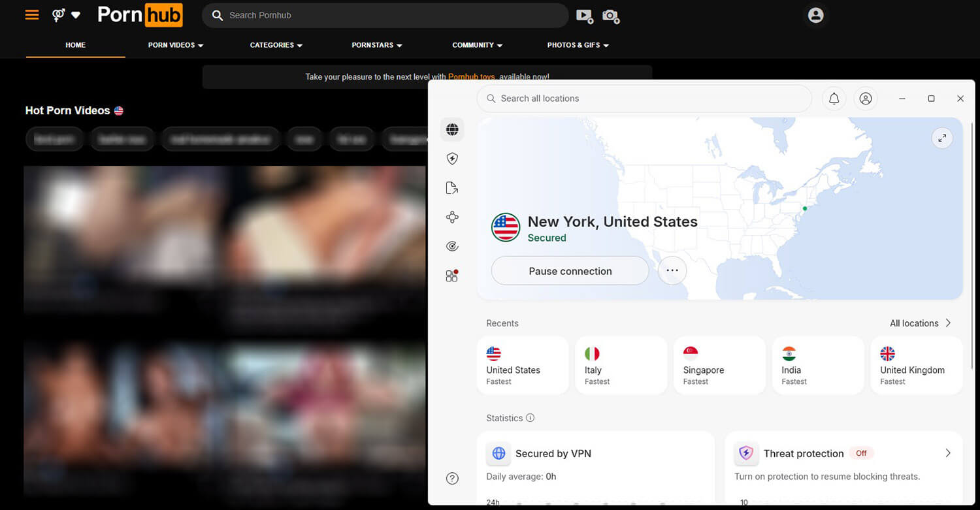Open the help question mark icon in VPN sidebar
The width and height of the screenshot is (980, 510).
coord(452,479)
